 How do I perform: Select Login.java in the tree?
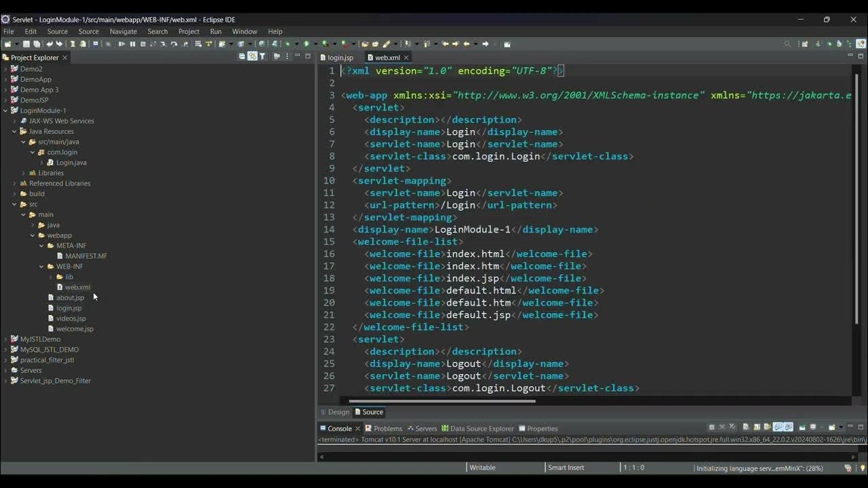[x=71, y=163]
